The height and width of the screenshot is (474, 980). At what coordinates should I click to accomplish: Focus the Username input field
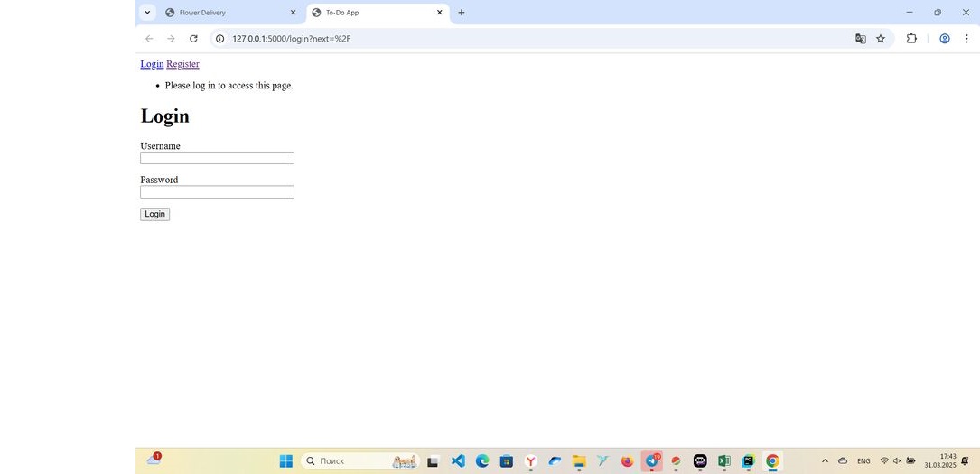(x=217, y=158)
